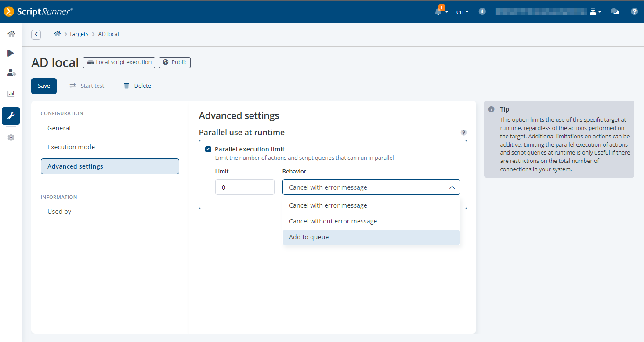Go to Targets breadcrumb link
This screenshot has width=644, height=342.
[79, 34]
